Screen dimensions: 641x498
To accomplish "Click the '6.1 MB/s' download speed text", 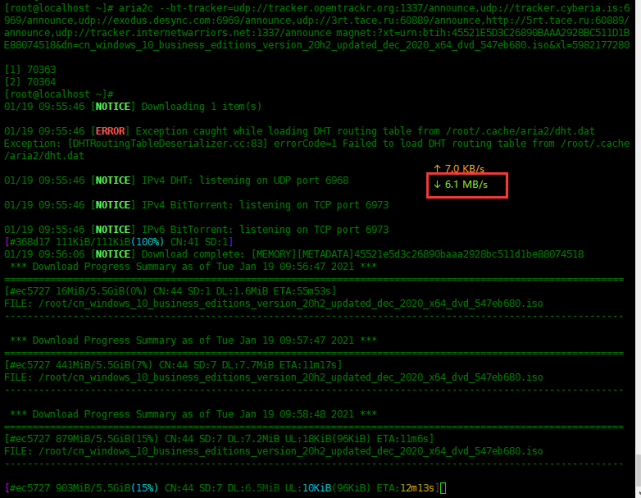I will (466, 185).
